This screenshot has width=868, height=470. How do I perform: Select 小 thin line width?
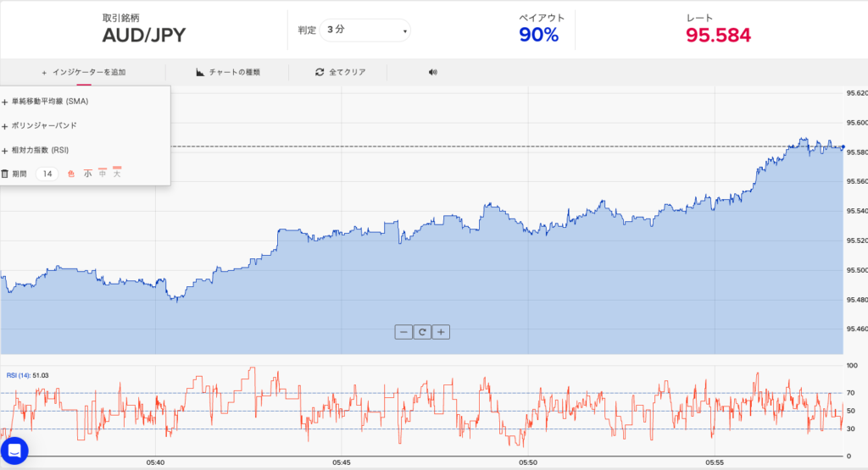(x=87, y=174)
